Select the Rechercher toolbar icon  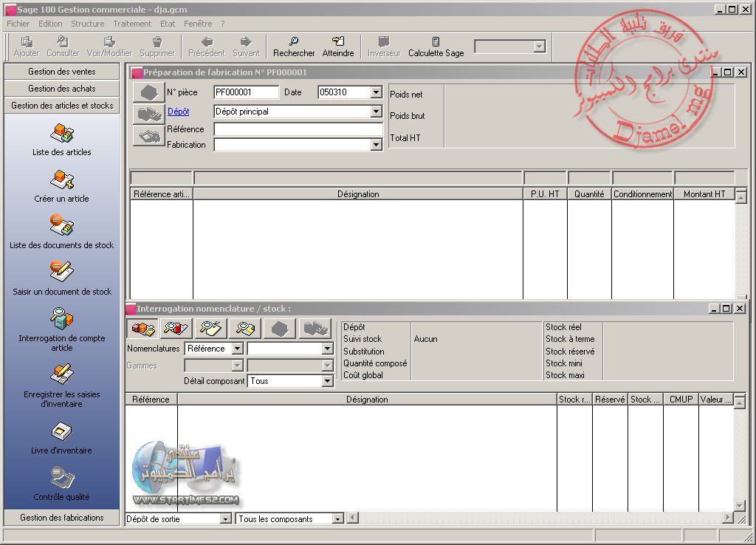293,46
